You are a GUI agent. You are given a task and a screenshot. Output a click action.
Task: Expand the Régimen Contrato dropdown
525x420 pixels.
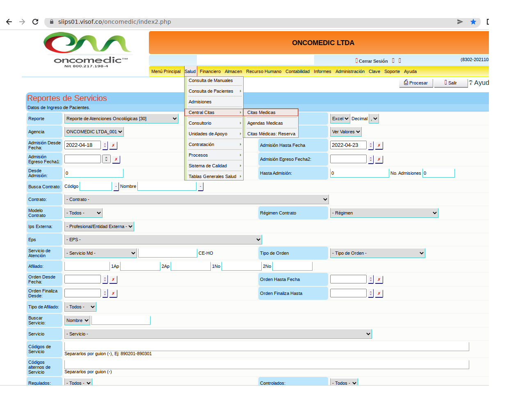pyautogui.click(x=384, y=213)
